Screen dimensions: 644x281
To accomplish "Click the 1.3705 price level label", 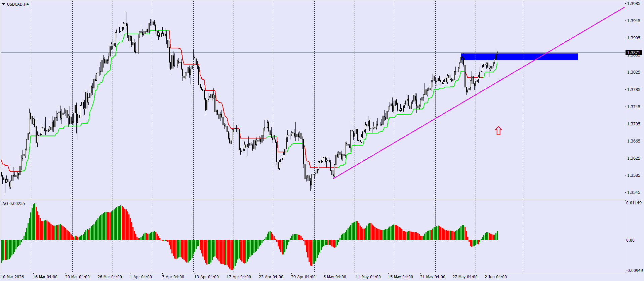I will [x=634, y=124].
